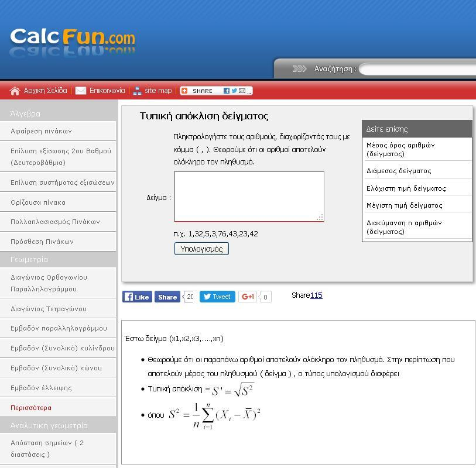This screenshot has height=468, width=476.
Task: Click the arrows icon before Αναζήτηση
Action: point(299,69)
